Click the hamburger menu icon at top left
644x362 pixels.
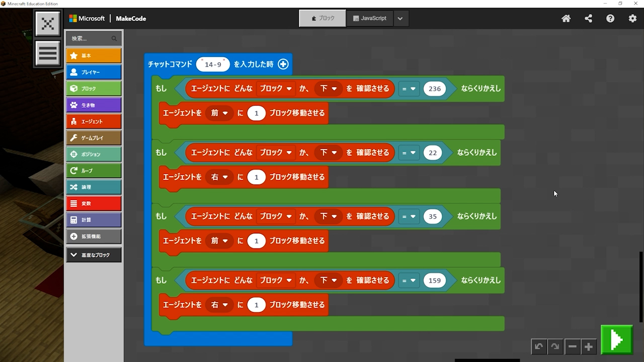click(x=48, y=53)
